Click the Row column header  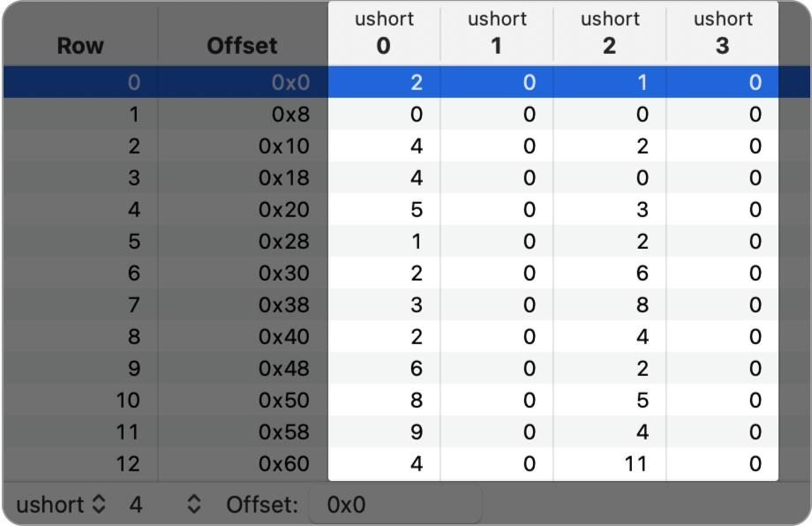point(79,46)
